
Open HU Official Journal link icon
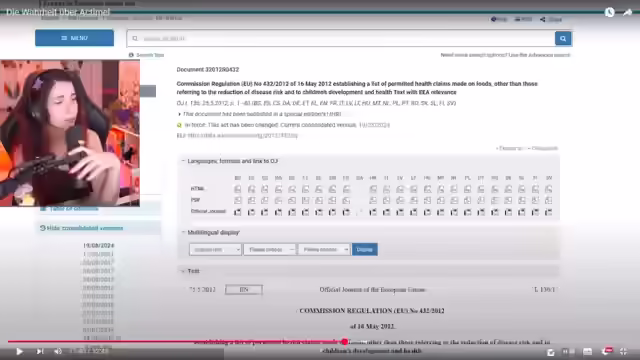tap(427, 212)
